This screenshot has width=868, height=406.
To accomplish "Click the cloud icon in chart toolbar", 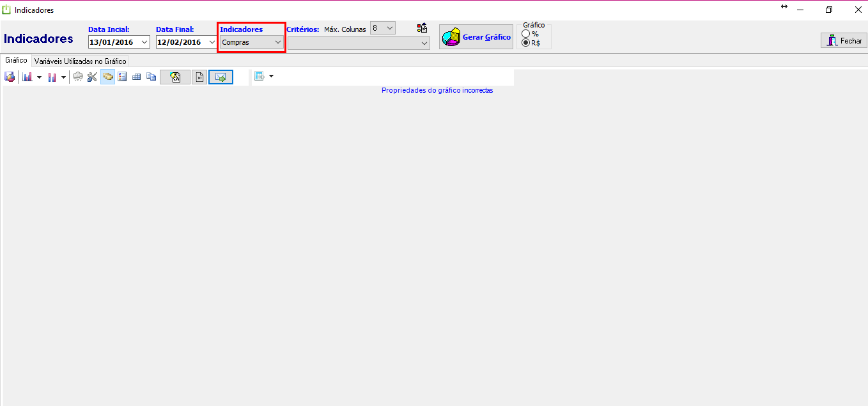I will click(x=78, y=77).
